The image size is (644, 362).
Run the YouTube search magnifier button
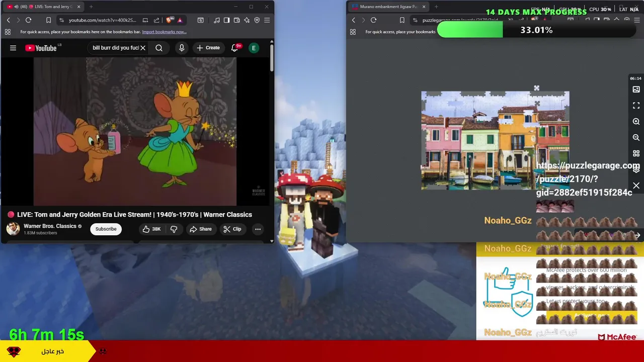point(159,48)
